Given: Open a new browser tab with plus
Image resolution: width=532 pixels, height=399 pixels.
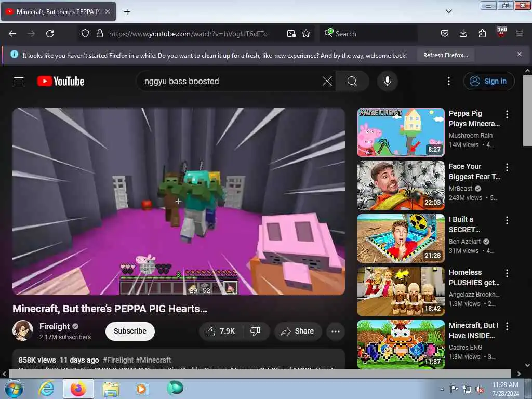Looking at the screenshot, I should click(127, 11).
